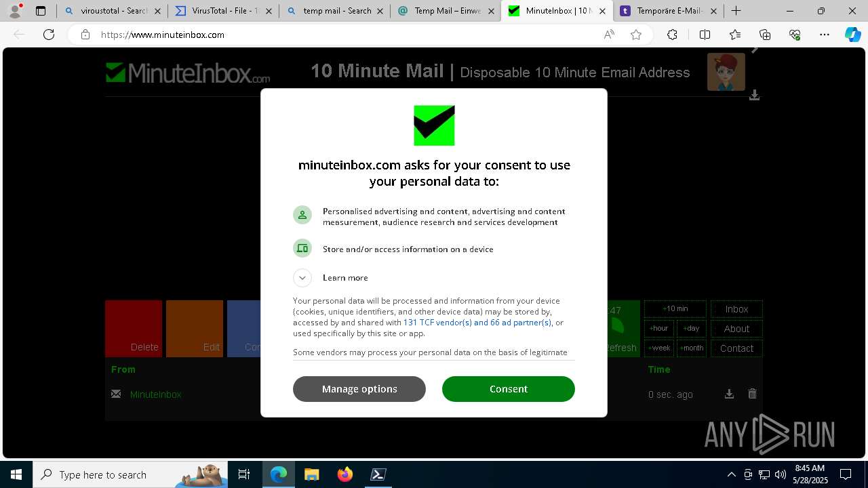This screenshot has height=488, width=868.
Task: Extend mailbox time by +month
Action: coord(691,348)
